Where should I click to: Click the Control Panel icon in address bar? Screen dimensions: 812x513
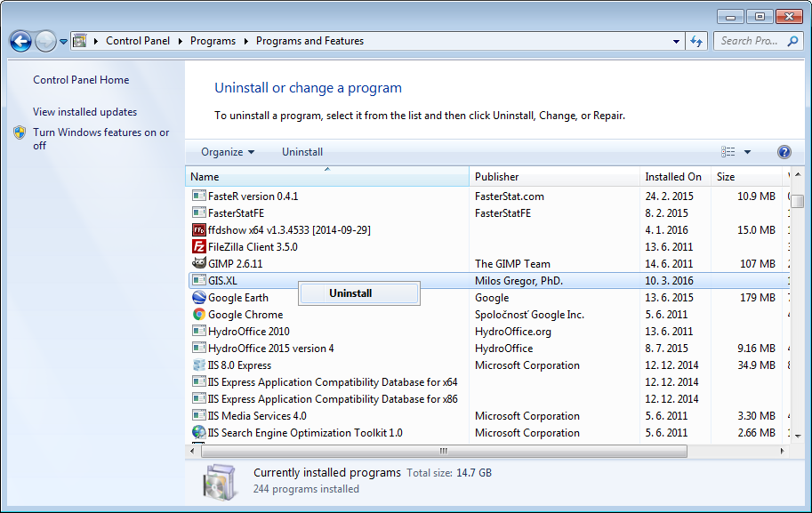click(80, 41)
